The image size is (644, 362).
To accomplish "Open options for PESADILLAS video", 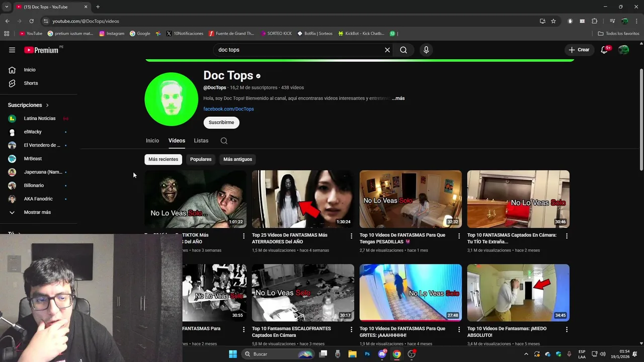I will click(x=459, y=236).
